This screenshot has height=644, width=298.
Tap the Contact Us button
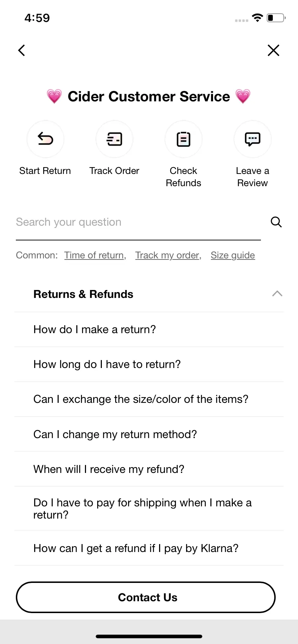tap(146, 597)
